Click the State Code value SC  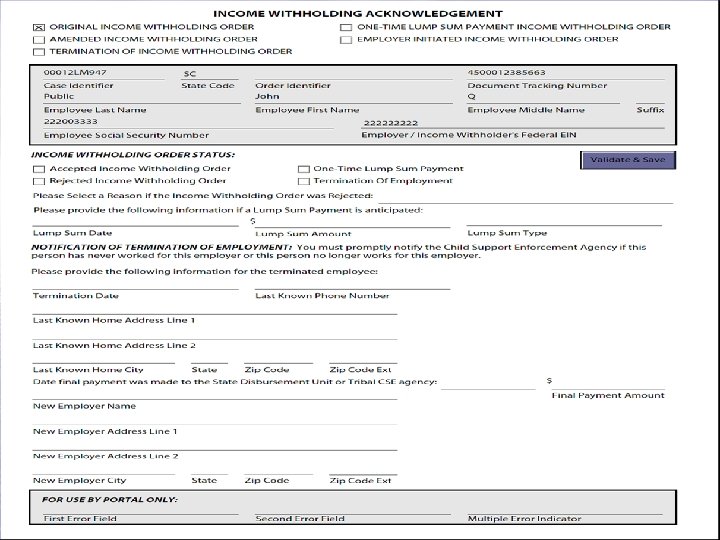[190, 74]
